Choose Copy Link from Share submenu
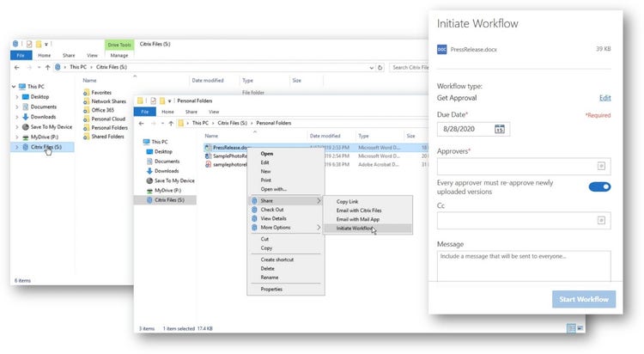 (x=347, y=201)
